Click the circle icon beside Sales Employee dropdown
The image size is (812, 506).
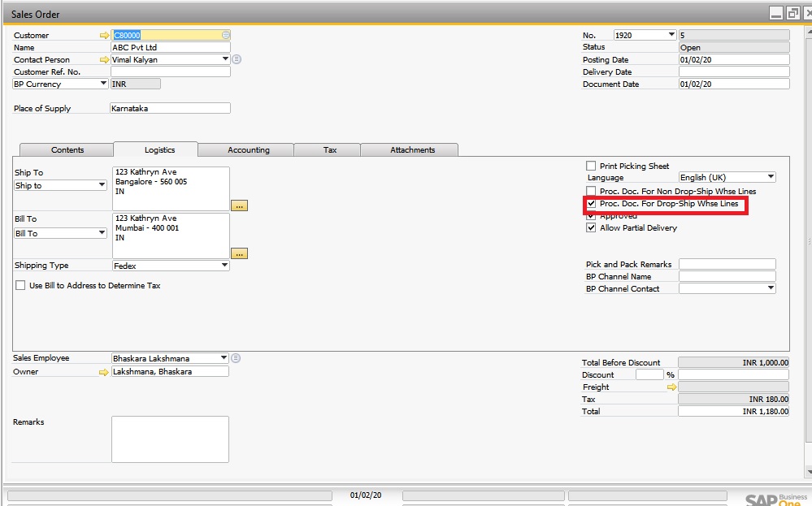(236, 357)
